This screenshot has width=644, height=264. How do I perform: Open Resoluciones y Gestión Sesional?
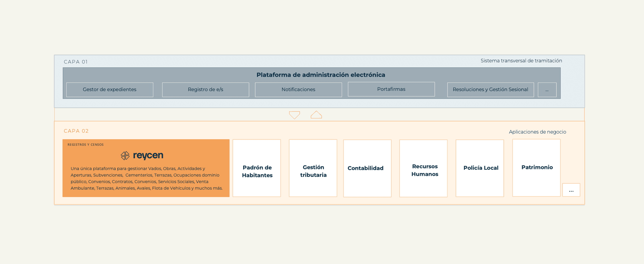[490, 89]
